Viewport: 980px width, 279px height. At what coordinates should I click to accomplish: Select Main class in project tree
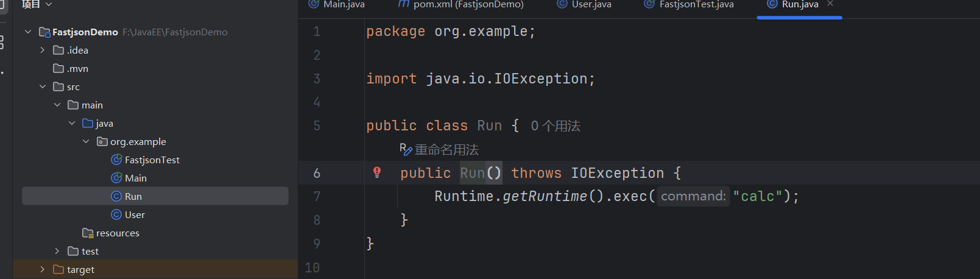[136, 178]
